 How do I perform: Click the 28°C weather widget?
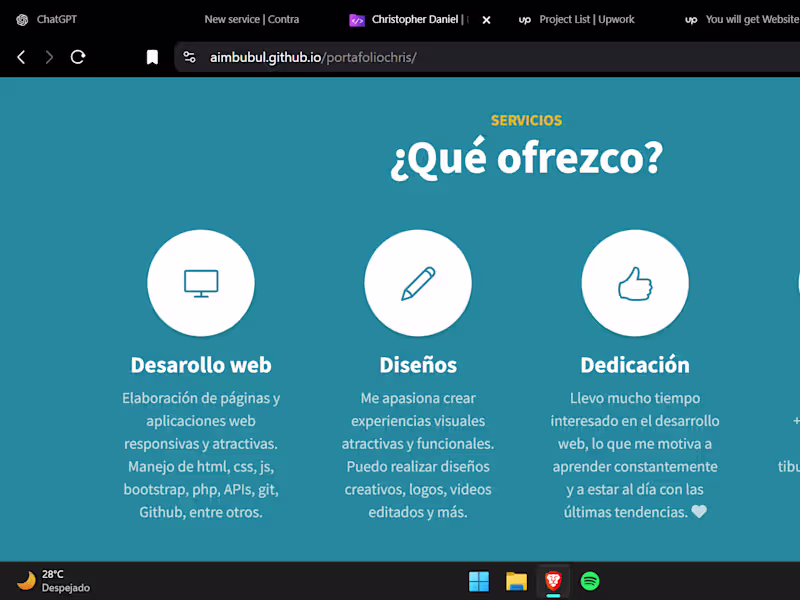[x=50, y=580]
